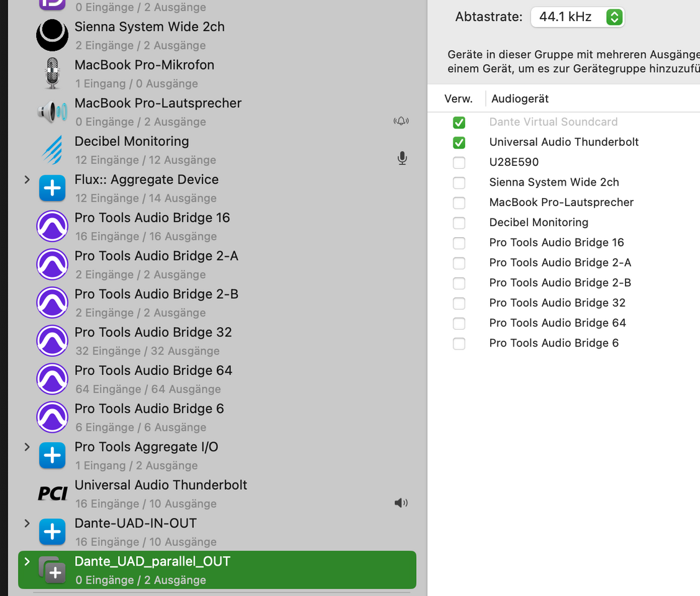Click the Pro Tools Audio Bridge 32 icon
Image resolution: width=700 pixels, height=596 pixels.
[52, 341]
